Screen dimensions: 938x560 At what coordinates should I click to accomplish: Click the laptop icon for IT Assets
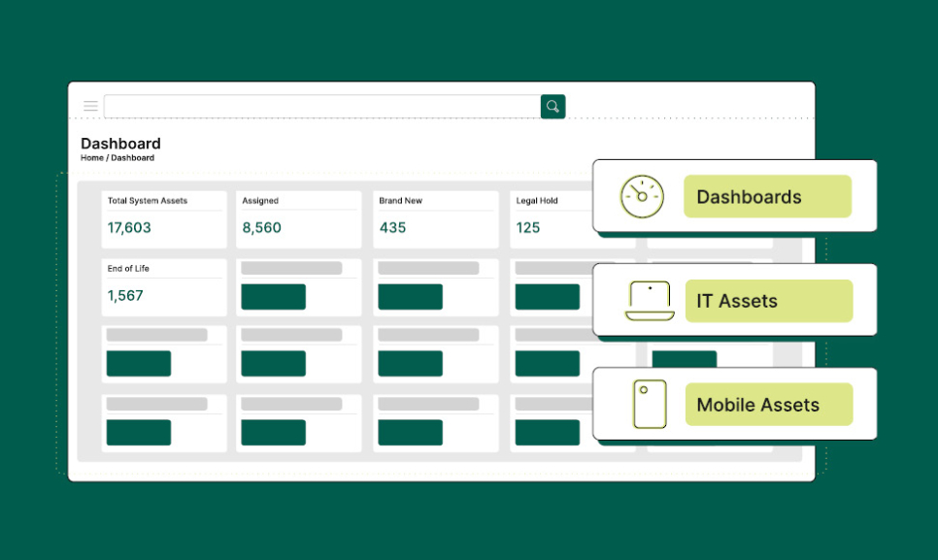[650, 301]
